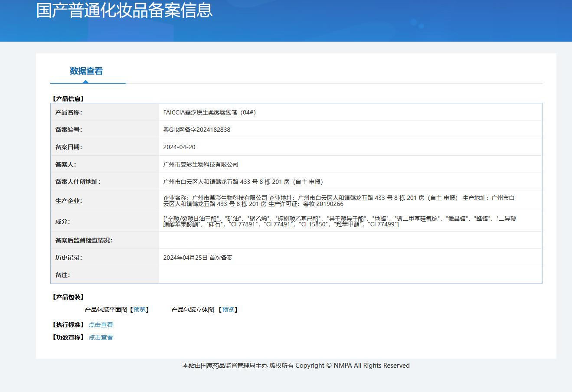Click the empty 备注 value cell
This screenshot has height=392, width=572.
point(350,275)
